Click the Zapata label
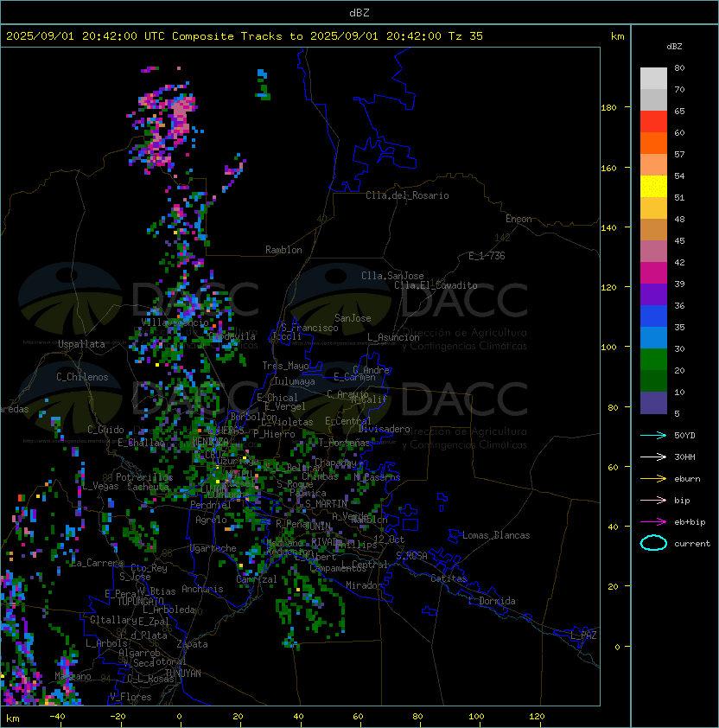This screenshot has height=728, width=719. pyautogui.click(x=192, y=644)
